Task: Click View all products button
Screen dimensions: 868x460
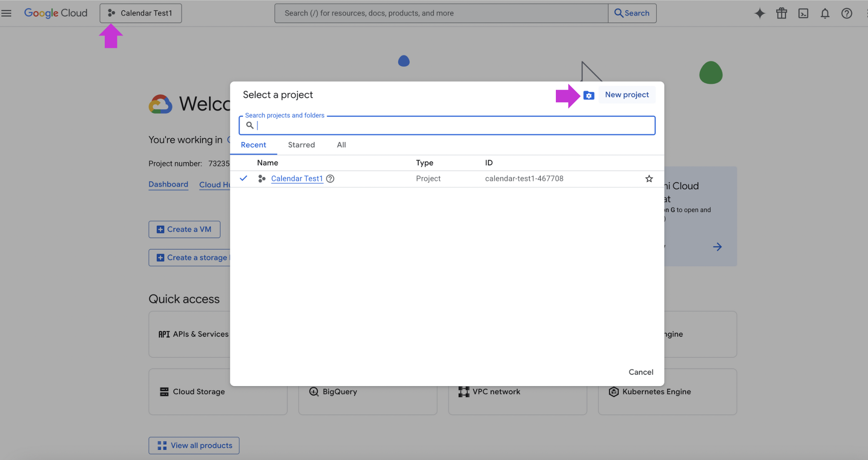Action: point(194,445)
